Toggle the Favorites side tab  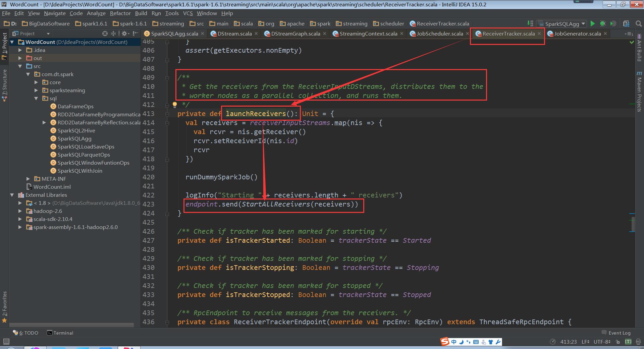pos(4,307)
